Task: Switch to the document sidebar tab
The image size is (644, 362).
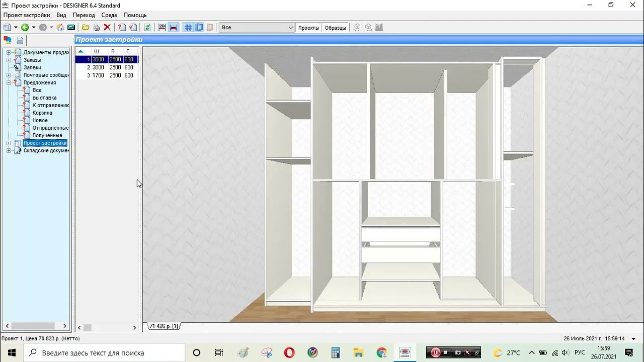Action: (x=20, y=41)
